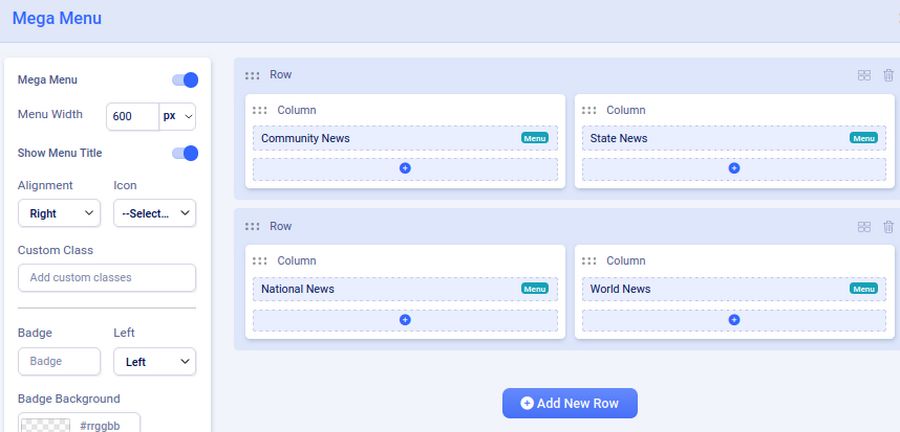Open the badge position Left dropdown
900x432 pixels.
[x=154, y=362]
